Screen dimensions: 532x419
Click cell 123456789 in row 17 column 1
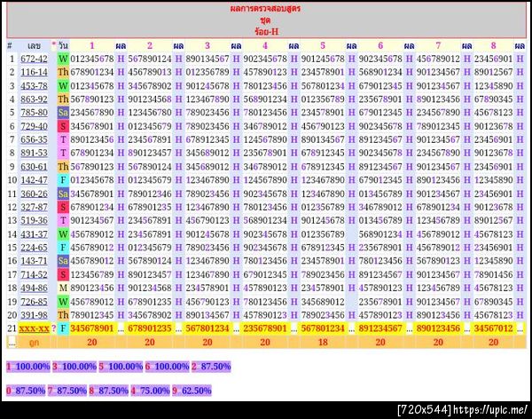[92, 274]
